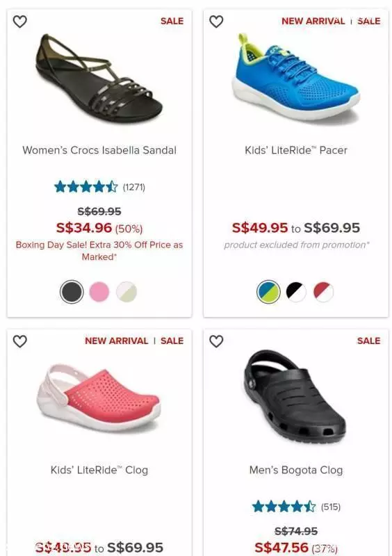392x556 pixels.
Task: View the black Bogota Clog image
Action: click(294, 396)
